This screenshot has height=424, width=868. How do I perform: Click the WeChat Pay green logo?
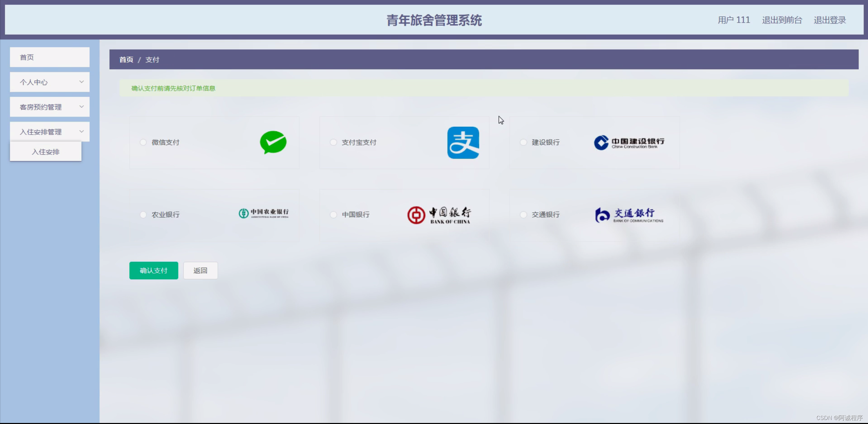273,142
